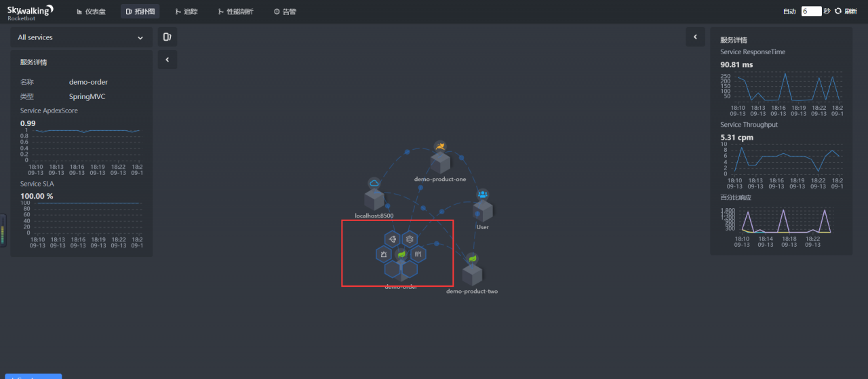Click the 100.00 % SLA value

pos(37,196)
